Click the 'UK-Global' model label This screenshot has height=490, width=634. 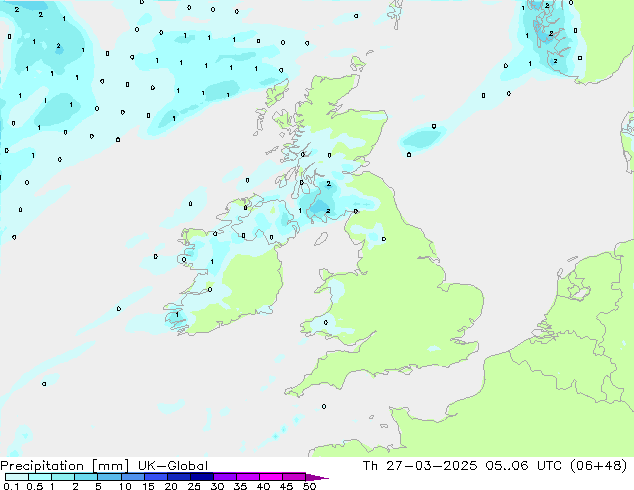(173, 466)
